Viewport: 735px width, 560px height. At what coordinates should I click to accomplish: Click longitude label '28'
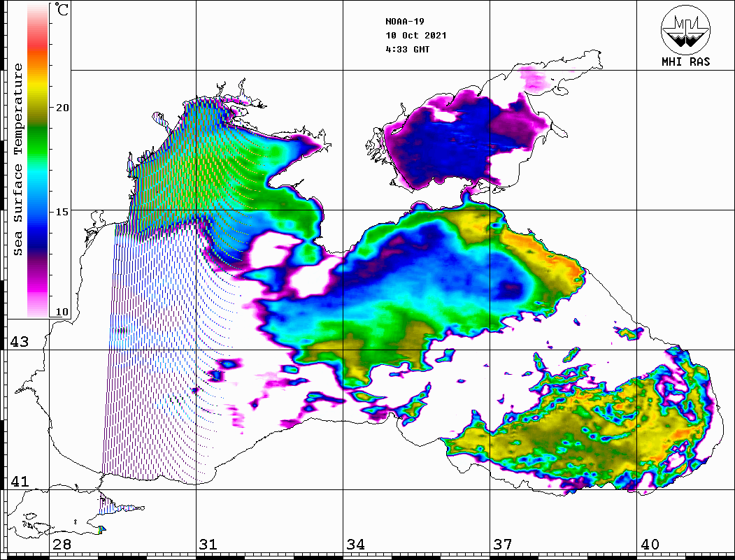click(62, 545)
